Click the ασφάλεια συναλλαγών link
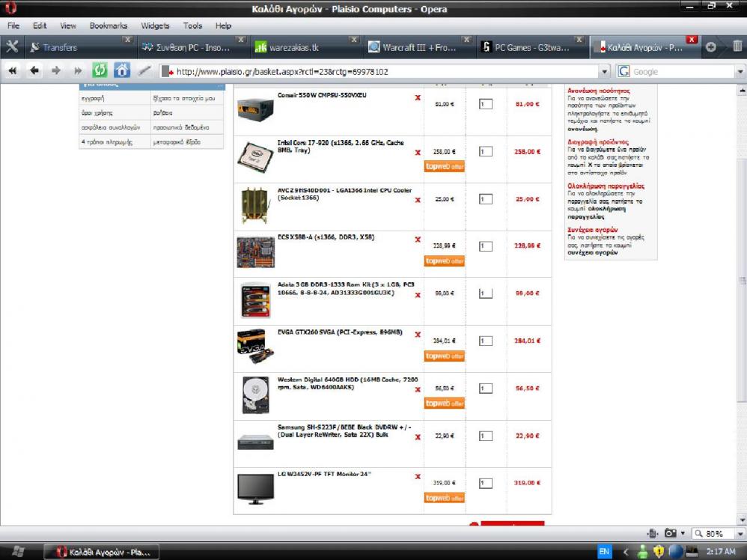This screenshot has height=560, width=747. 111,127
